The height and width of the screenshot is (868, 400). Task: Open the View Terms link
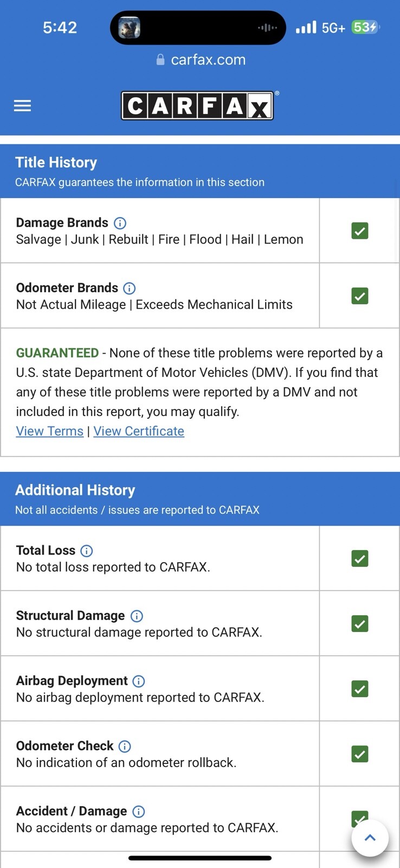[50, 431]
